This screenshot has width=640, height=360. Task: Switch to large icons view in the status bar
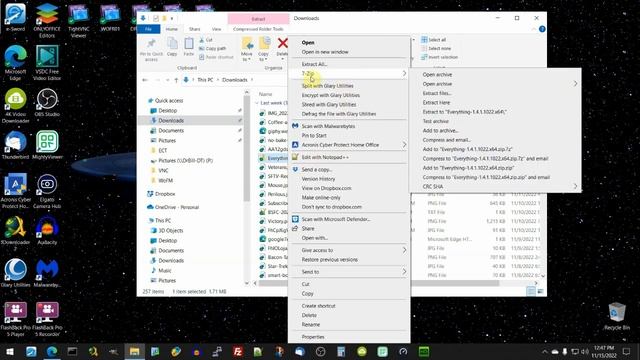pyautogui.click(x=540, y=291)
